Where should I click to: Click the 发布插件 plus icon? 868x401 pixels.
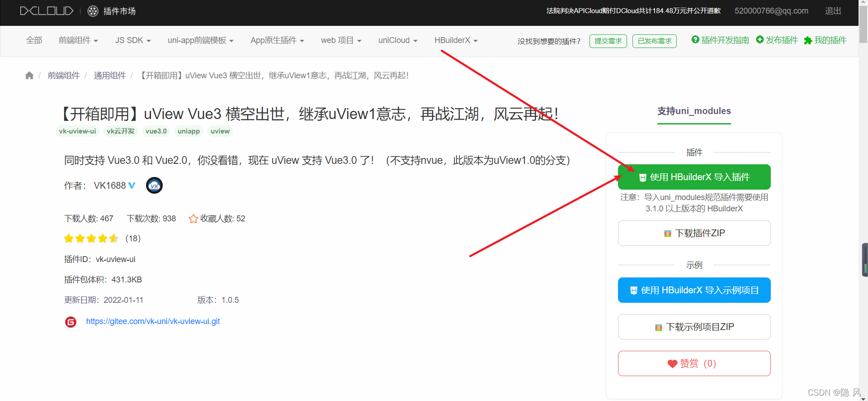point(760,40)
